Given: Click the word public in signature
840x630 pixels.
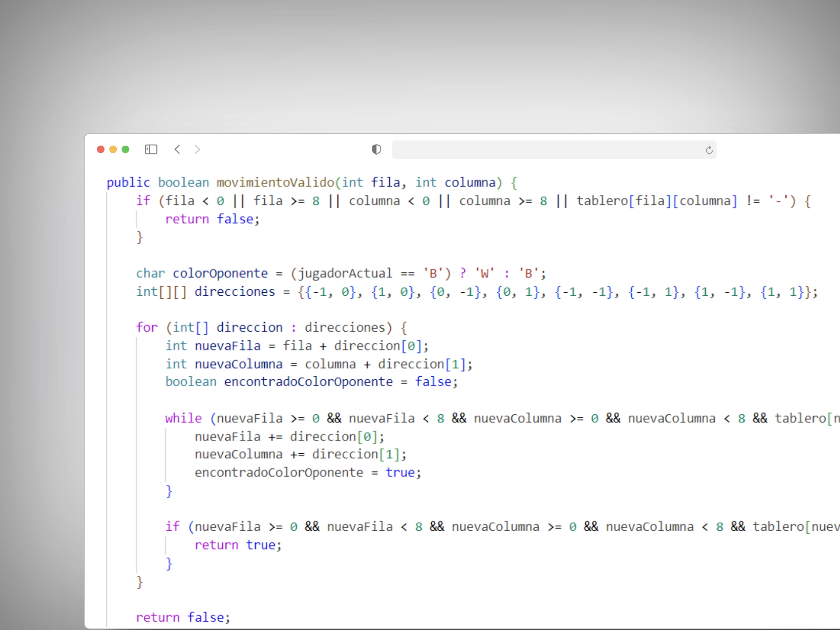Looking at the screenshot, I should (x=128, y=182).
